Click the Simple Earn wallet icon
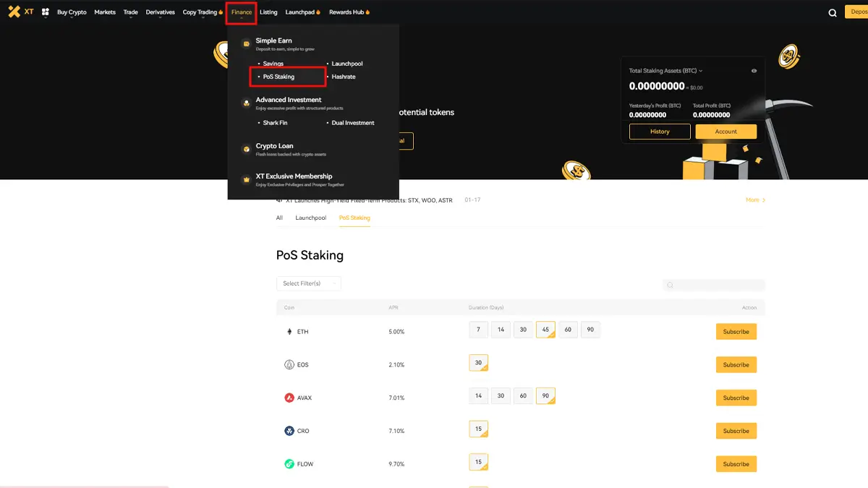Viewport: 868px width, 488px height. click(x=246, y=44)
